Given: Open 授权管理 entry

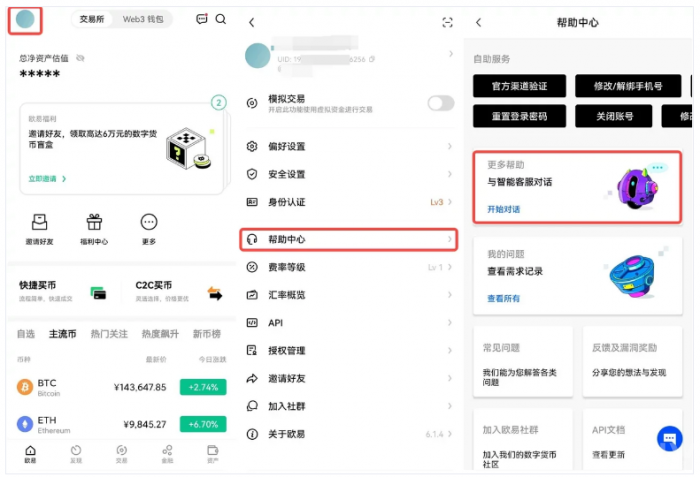Looking at the screenshot, I should pos(349,351).
